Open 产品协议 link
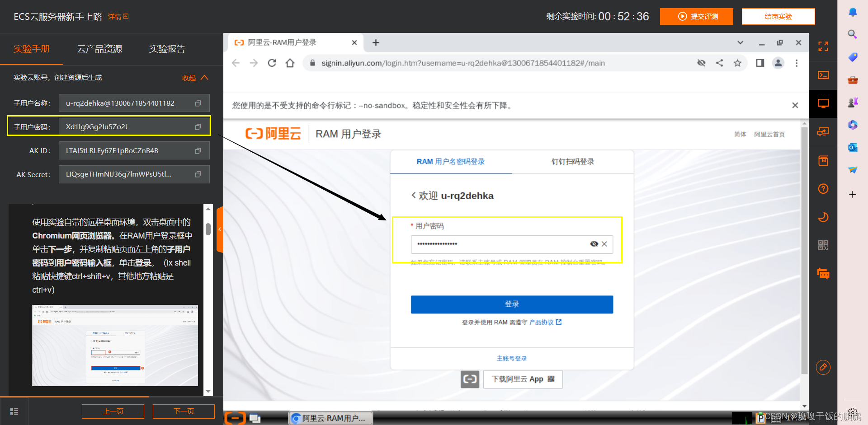This screenshot has width=868, height=425. (x=545, y=322)
